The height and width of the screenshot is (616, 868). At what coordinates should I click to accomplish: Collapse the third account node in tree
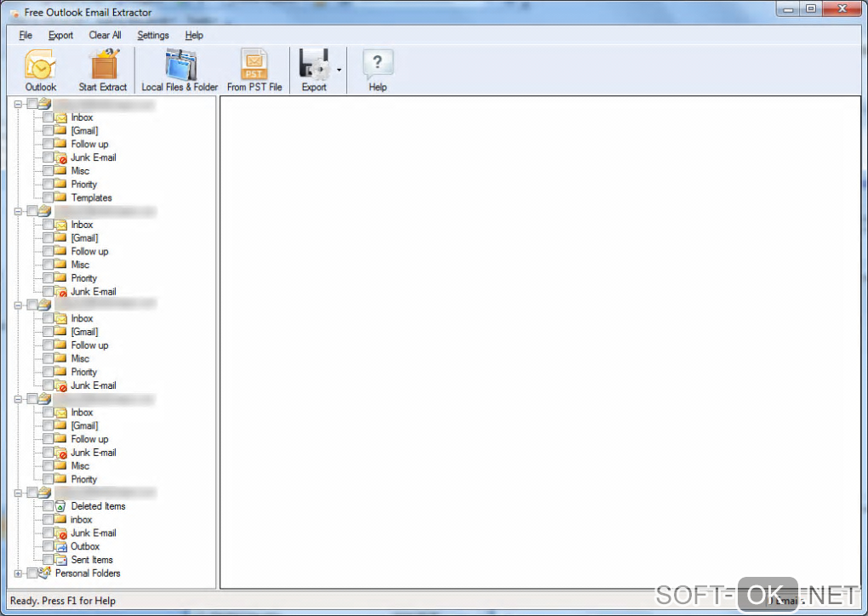pyautogui.click(x=18, y=305)
